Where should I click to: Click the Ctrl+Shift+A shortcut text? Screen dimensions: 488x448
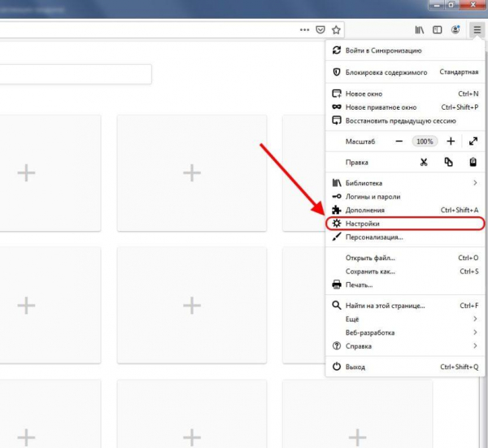click(x=460, y=210)
